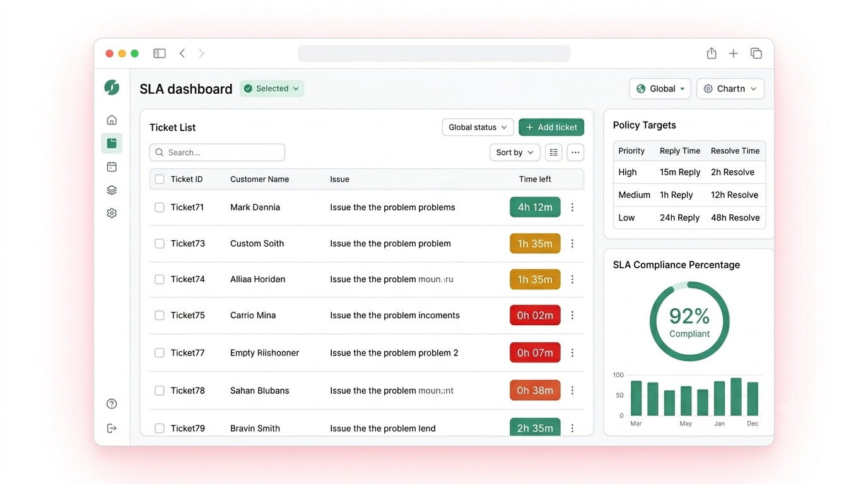The image size is (868, 484).
Task: Open row menu for Ticket71
Action: pyautogui.click(x=572, y=207)
